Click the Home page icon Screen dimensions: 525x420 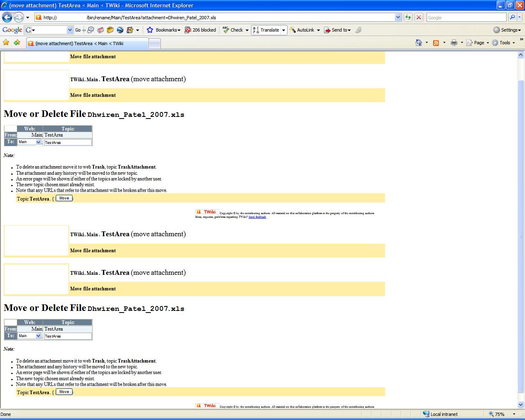[418, 43]
